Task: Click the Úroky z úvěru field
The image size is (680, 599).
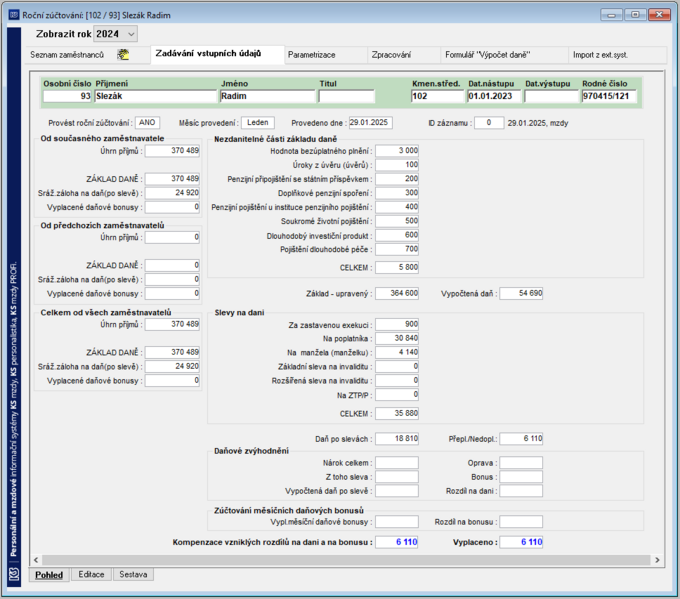Action: (x=397, y=165)
